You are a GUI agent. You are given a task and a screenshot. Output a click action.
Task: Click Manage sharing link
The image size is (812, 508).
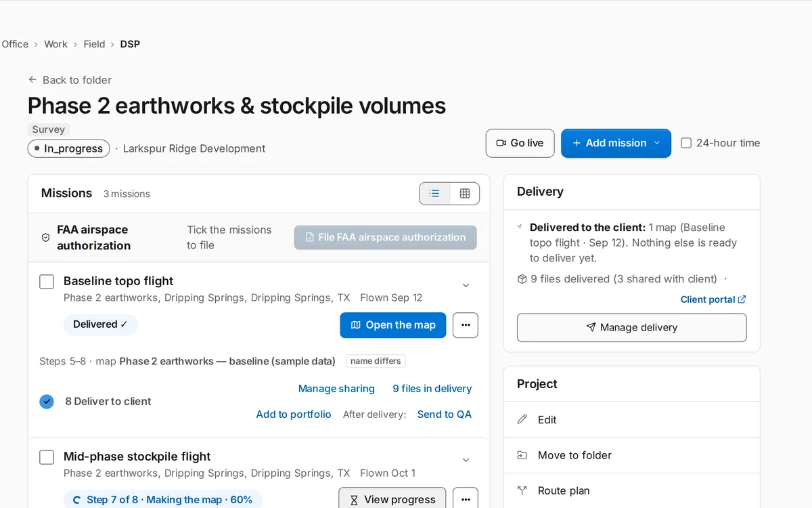pos(336,389)
